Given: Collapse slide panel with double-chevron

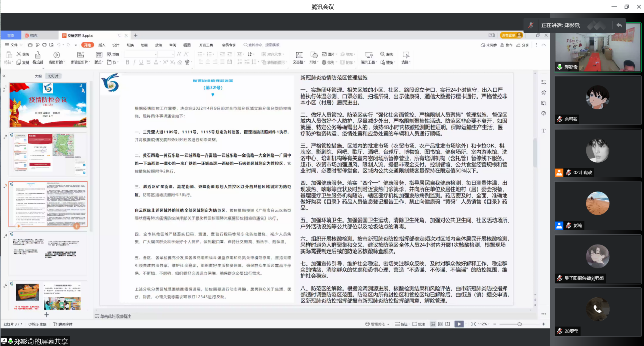Looking at the screenshot, I should click(4, 76).
